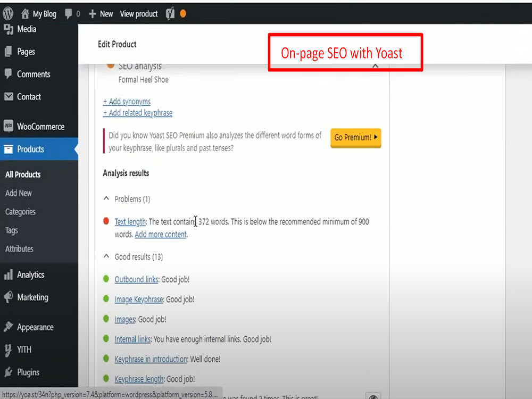532x399 pixels.
Task: Click the Comments sidebar icon
Action: 8,74
